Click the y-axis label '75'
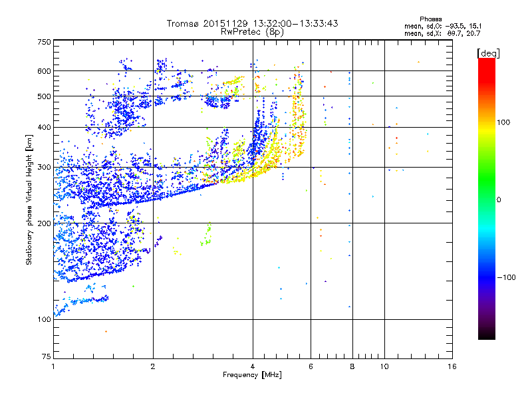The image size is (532, 399). click(47, 356)
